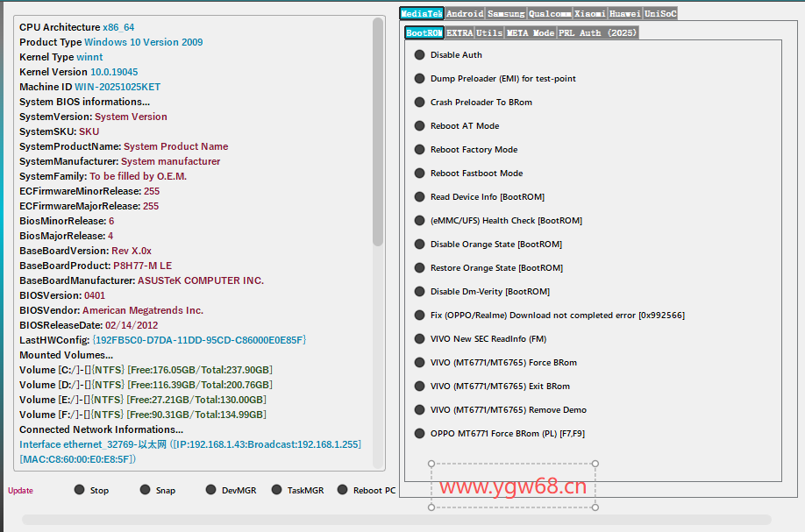Select Read Device Info [BootROM]
The width and height of the screenshot is (805, 532).
pos(479,196)
